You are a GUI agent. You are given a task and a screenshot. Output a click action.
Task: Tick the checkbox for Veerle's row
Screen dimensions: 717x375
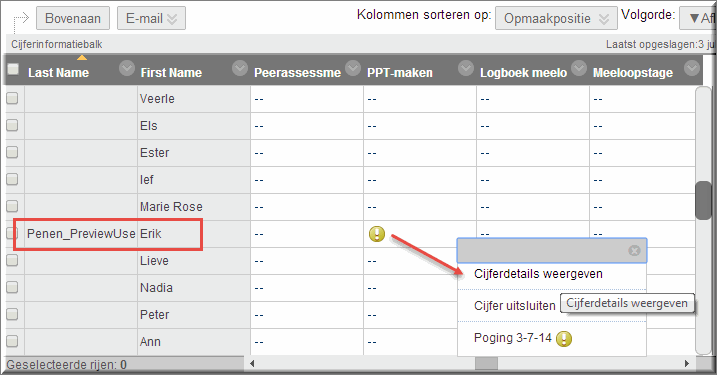point(12,98)
